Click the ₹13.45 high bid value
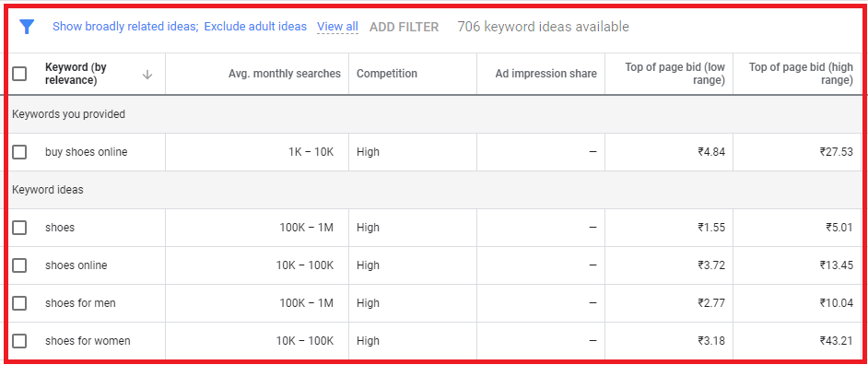 [837, 265]
